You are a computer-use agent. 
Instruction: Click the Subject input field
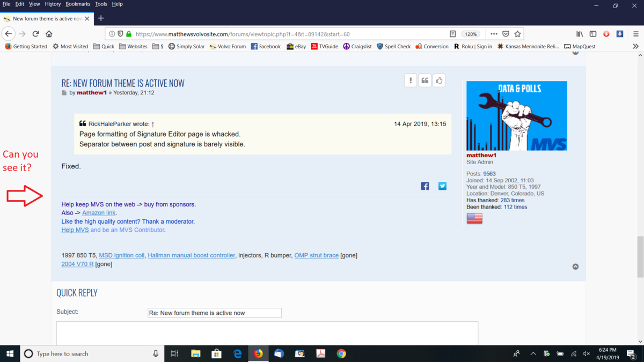215,313
